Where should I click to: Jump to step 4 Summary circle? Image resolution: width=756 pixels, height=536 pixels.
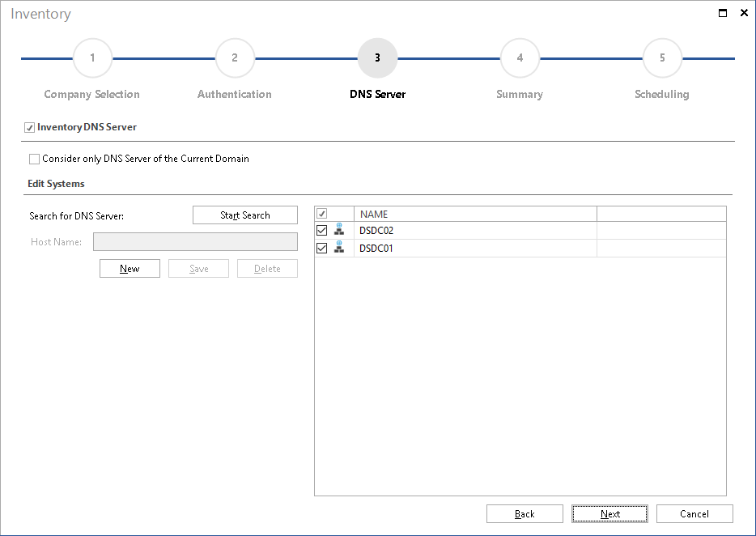[x=520, y=58]
